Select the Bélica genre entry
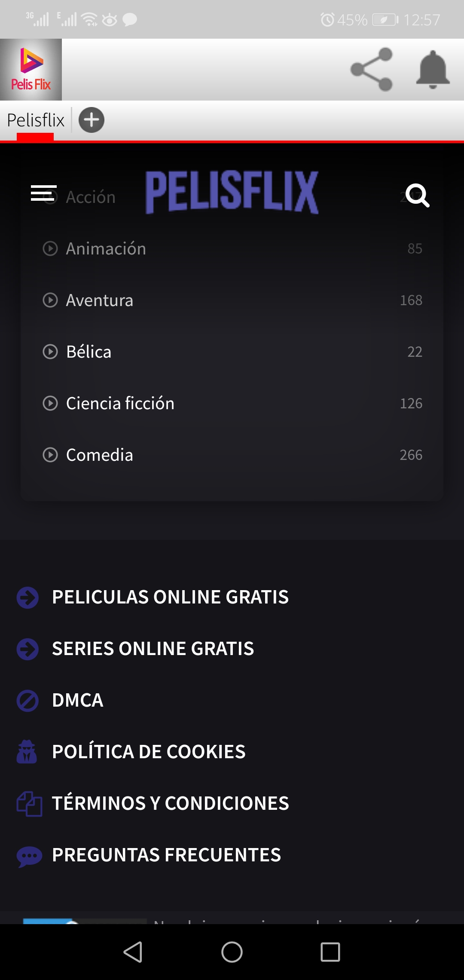The width and height of the screenshot is (464, 980). click(x=89, y=352)
